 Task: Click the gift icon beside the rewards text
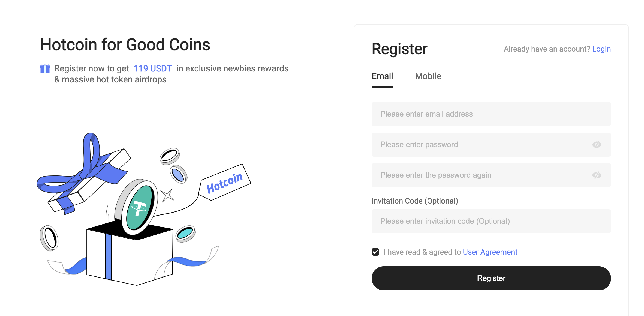(x=45, y=68)
